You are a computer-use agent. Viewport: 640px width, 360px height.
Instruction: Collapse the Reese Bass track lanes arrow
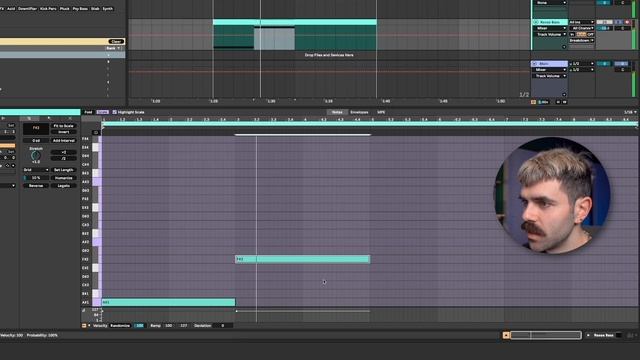[x=564, y=47]
